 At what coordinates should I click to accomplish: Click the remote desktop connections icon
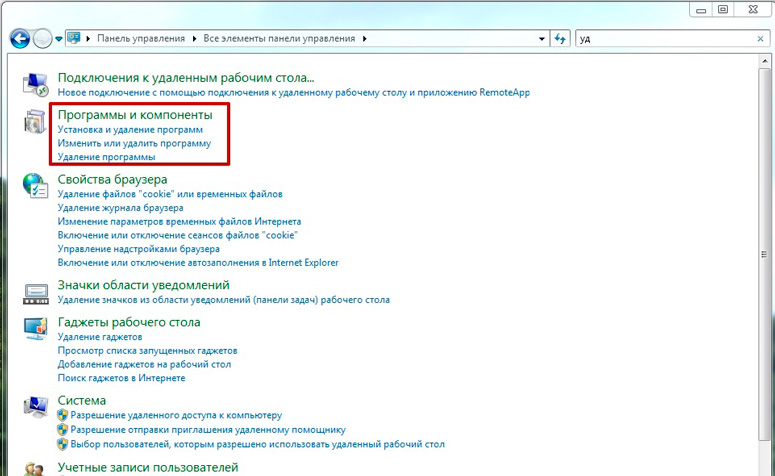tap(35, 84)
